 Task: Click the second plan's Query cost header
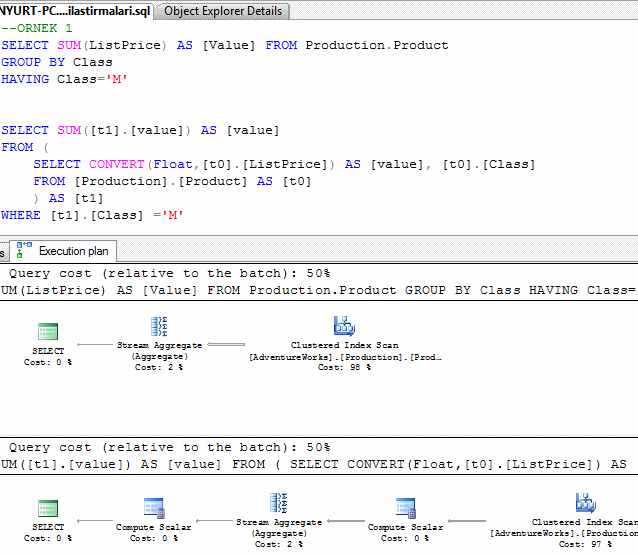point(170,447)
